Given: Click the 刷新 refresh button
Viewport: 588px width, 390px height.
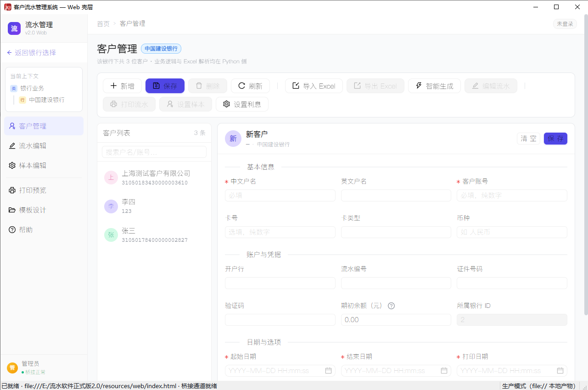Looking at the screenshot, I should coord(250,86).
